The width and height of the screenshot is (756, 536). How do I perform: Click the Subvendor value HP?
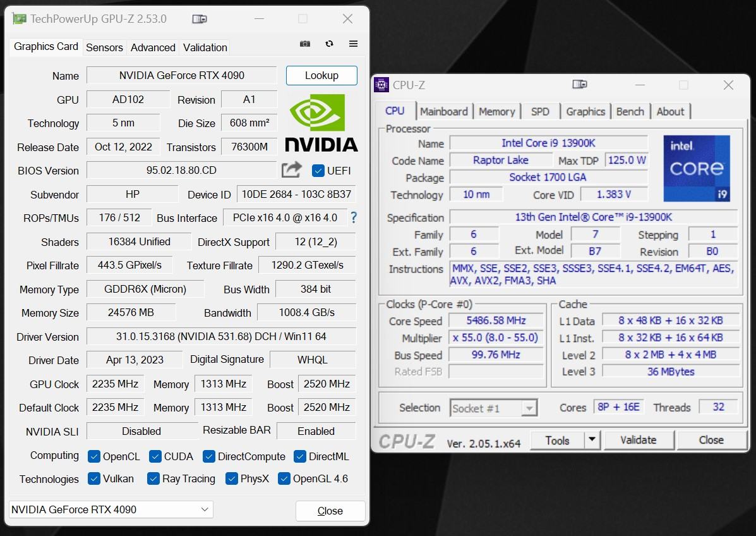(133, 194)
